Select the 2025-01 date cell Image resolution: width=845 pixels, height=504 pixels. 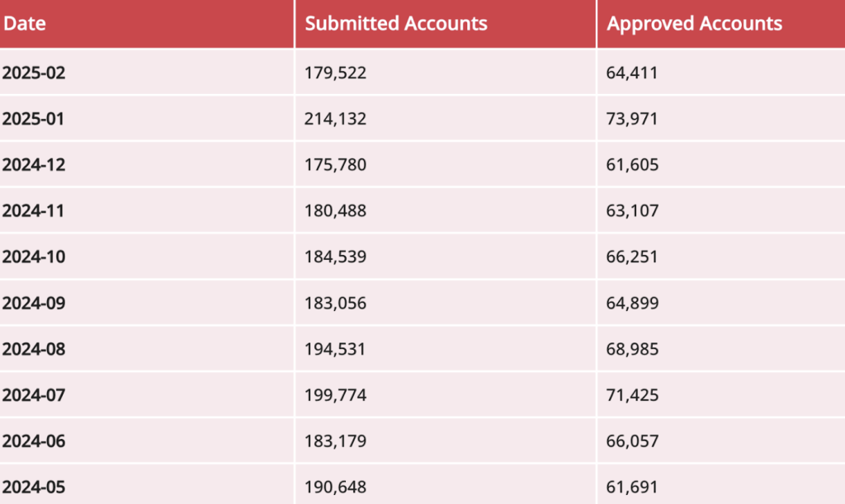pyautogui.click(x=34, y=119)
